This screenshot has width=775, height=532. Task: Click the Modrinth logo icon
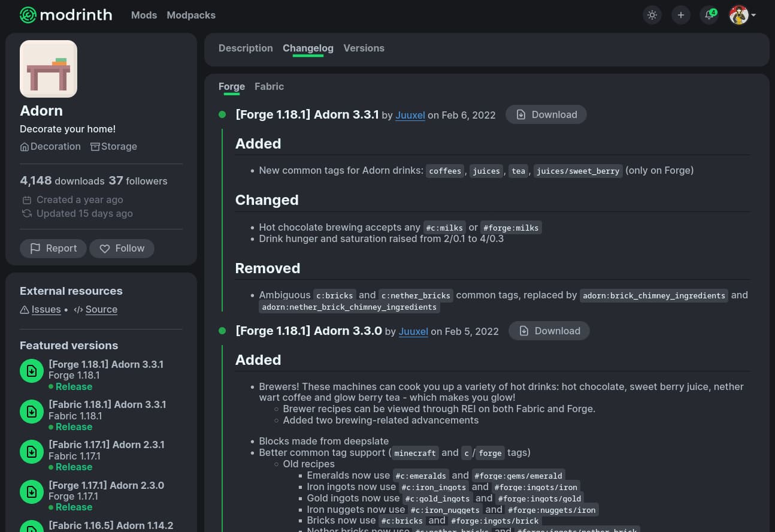point(28,15)
